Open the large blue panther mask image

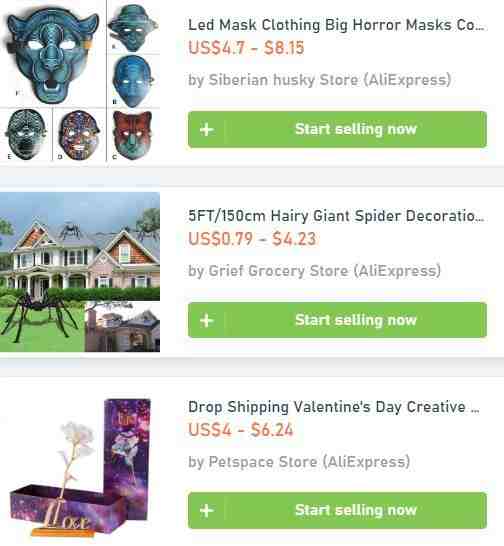click(53, 54)
